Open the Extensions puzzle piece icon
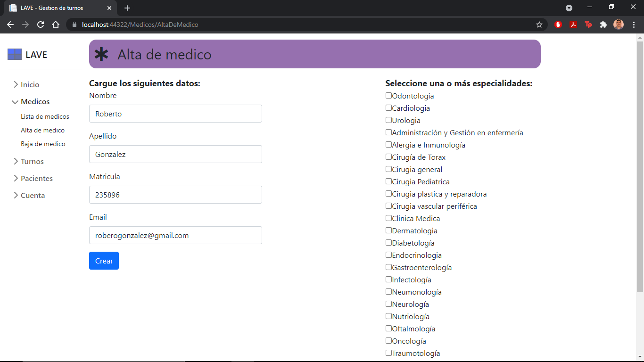 [x=603, y=25]
